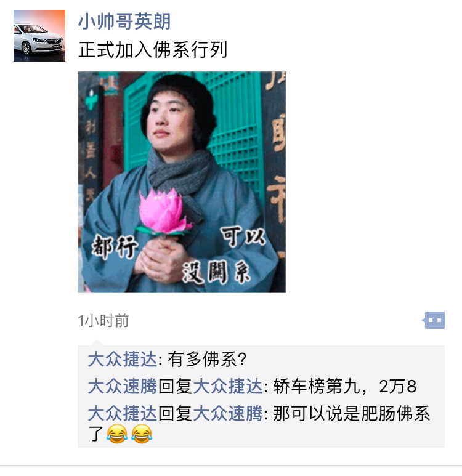
Task: Open 大众捷达's profile from the first comment
Action: [x=123, y=360]
